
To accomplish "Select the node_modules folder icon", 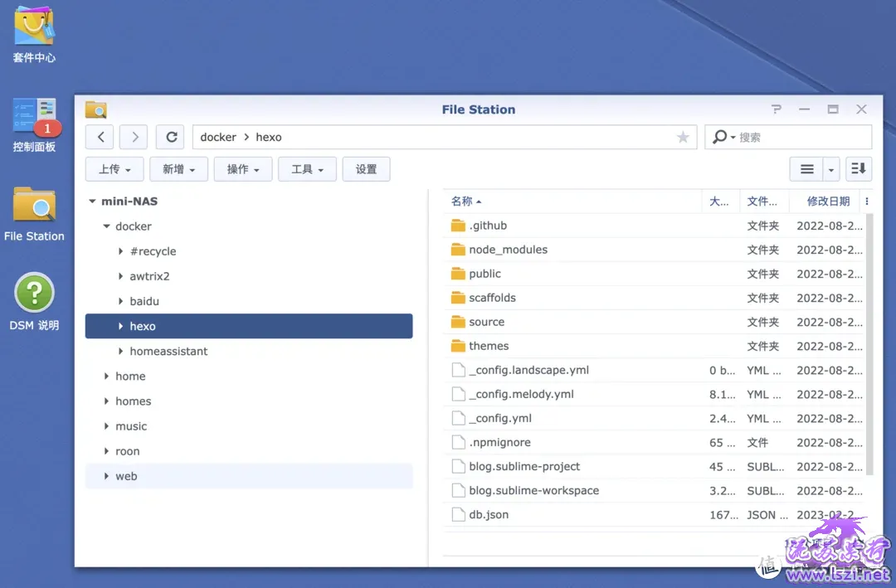I will pyautogui.click(x=458, y=250).
